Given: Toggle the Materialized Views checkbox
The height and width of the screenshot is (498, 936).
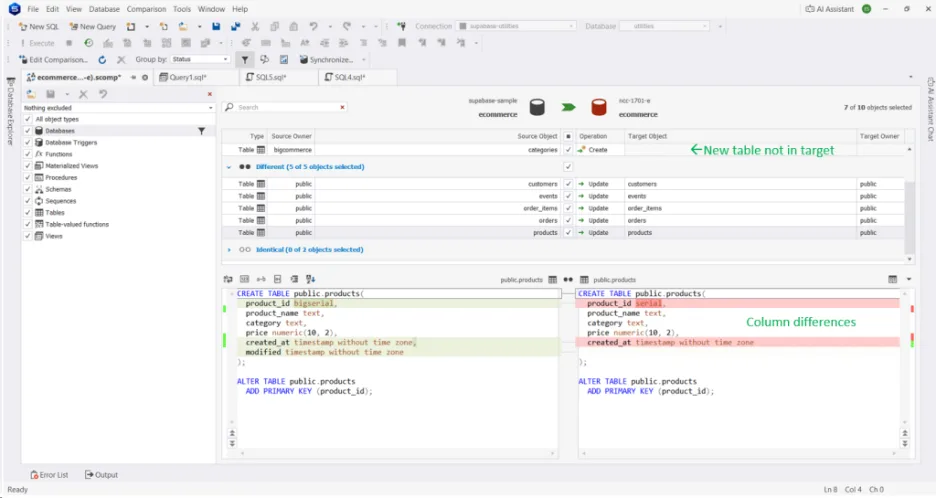Looking at the screenshot, I should (27, 165).
